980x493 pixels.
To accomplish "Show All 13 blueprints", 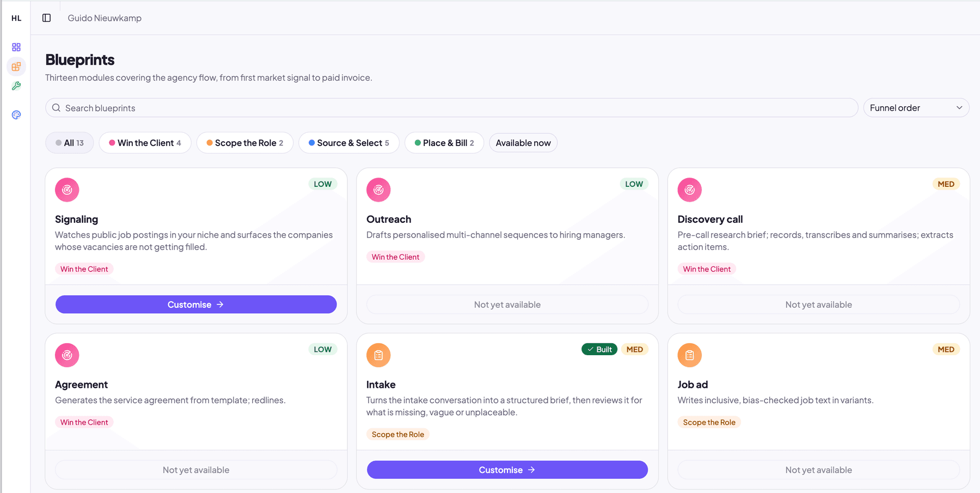I will (x=70, y=143).
